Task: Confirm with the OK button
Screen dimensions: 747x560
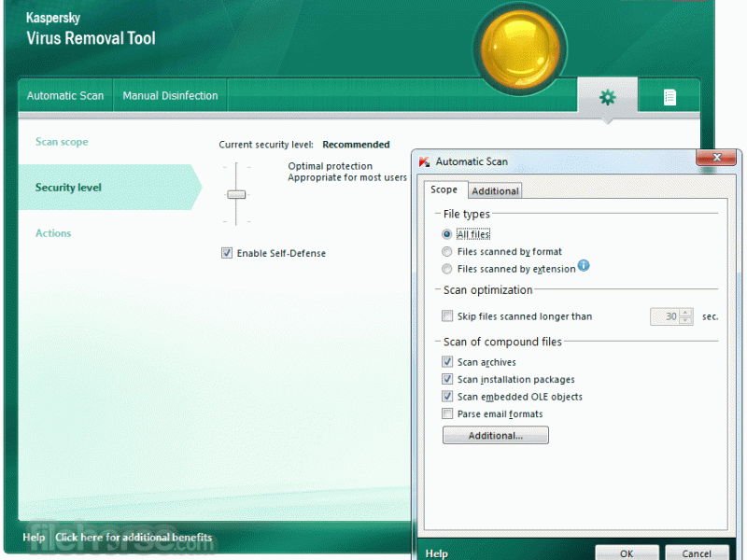Action: (627, 553)
